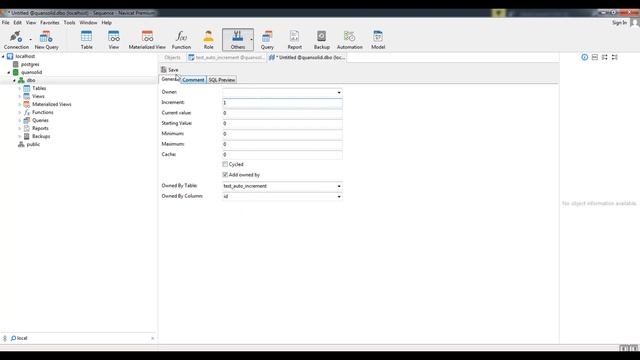Select the Reports node in tree
This screenshot has width=640, height=360.
tap(40, 128)
